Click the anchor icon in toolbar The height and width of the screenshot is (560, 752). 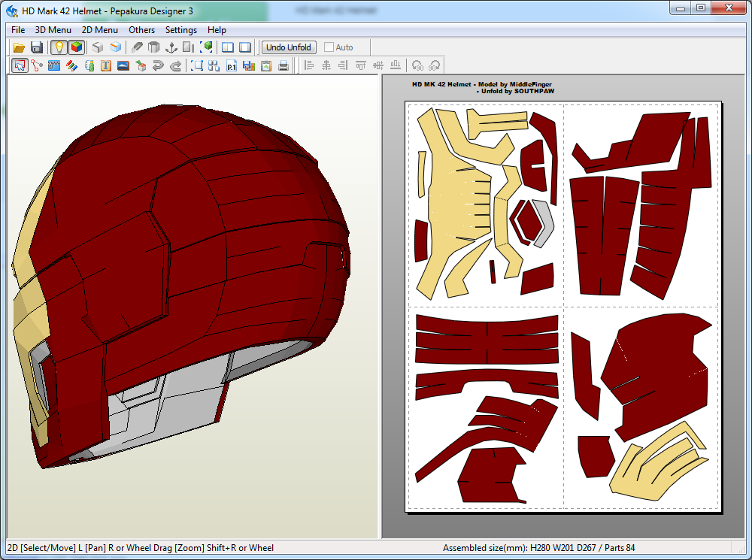[171, 47]
